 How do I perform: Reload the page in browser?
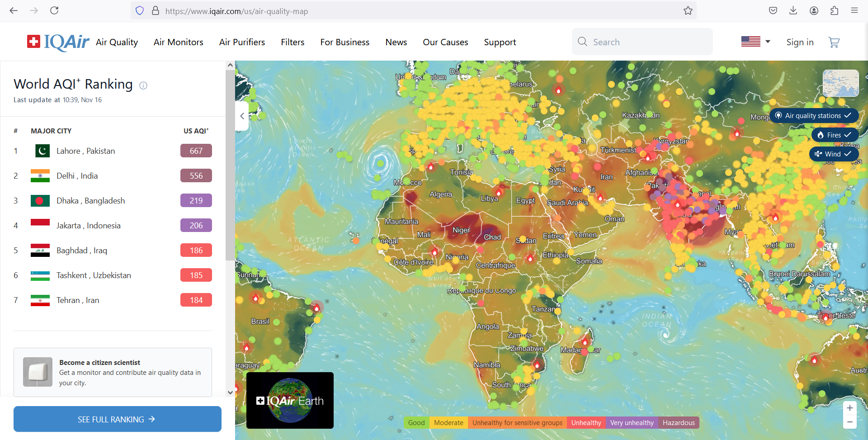(54, 11)
